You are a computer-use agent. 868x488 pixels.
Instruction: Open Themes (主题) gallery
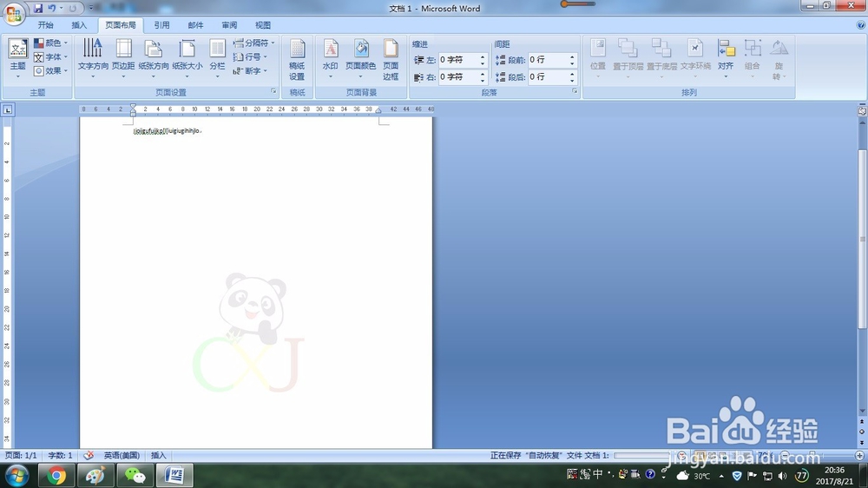pos(17,57)
